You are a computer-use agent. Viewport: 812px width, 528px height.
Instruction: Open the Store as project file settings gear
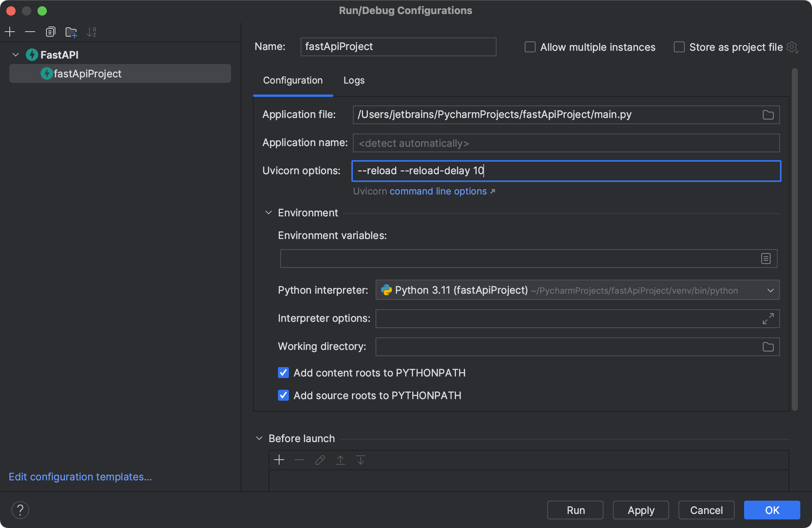(792, 47)
